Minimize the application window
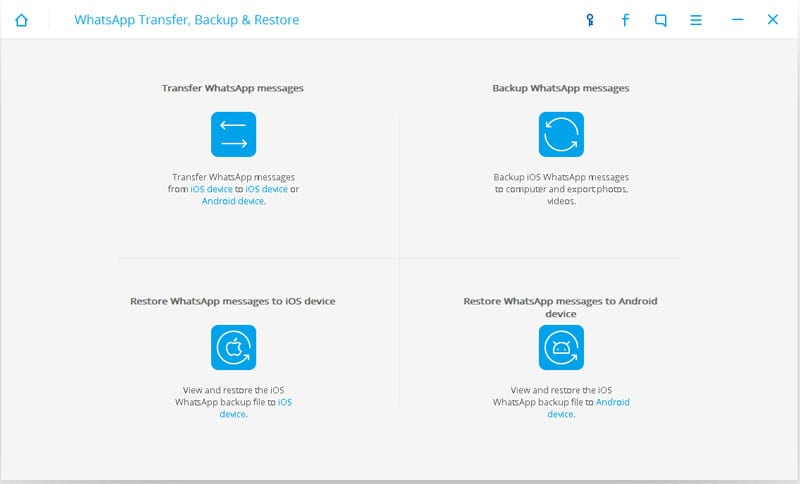 click(737, 19)
